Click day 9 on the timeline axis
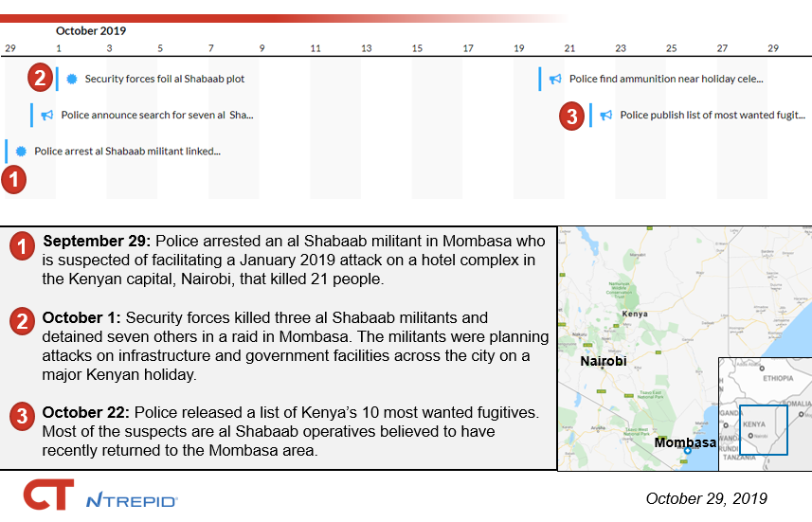The height and width of the screenshot is (522, 812). (262, 48)
